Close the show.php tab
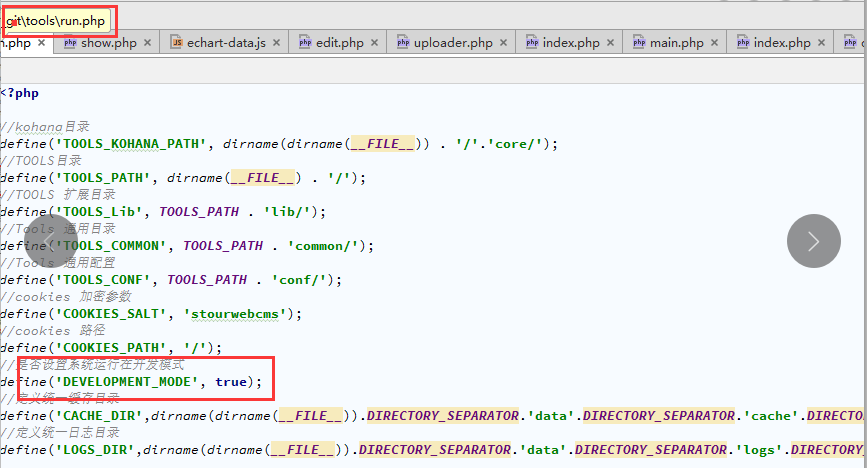The image size is (867, 468). [x=147, y=43]
